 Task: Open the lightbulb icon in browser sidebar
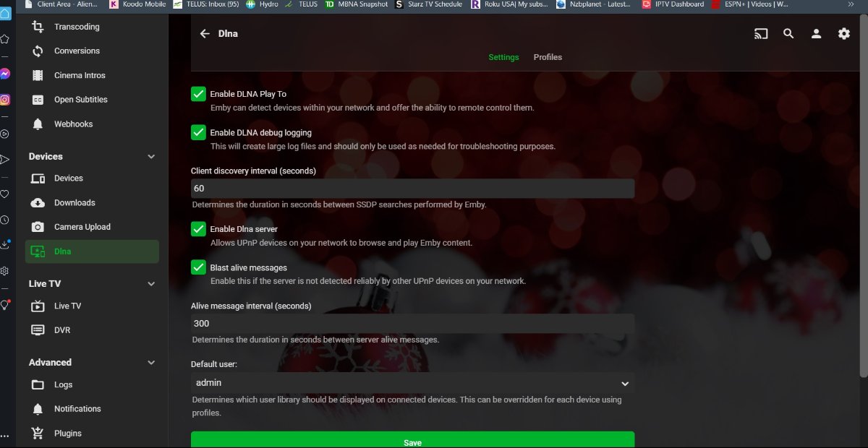pos(5,305)
